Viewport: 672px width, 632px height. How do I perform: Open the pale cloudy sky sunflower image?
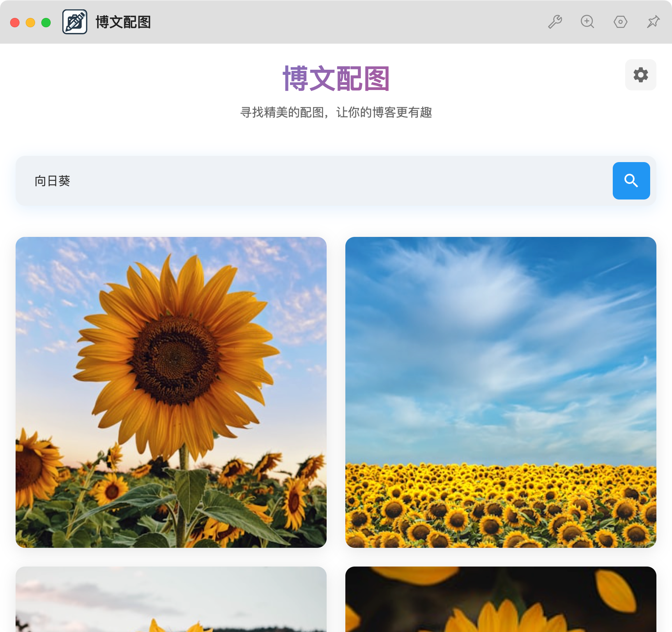pyautogui.click(x=171, y=599)
